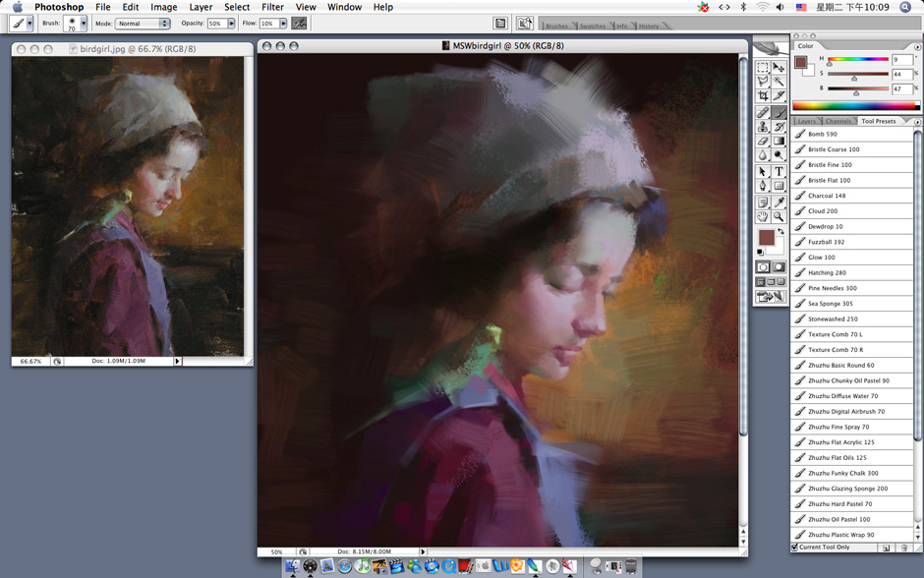Uncheck the Current Tool Only checkbox

click(794, 548)
